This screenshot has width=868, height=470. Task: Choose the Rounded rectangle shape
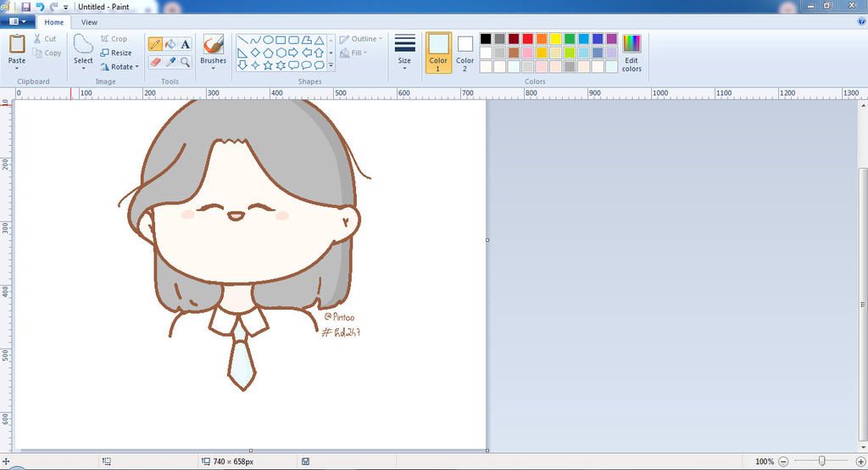[293, 40]
